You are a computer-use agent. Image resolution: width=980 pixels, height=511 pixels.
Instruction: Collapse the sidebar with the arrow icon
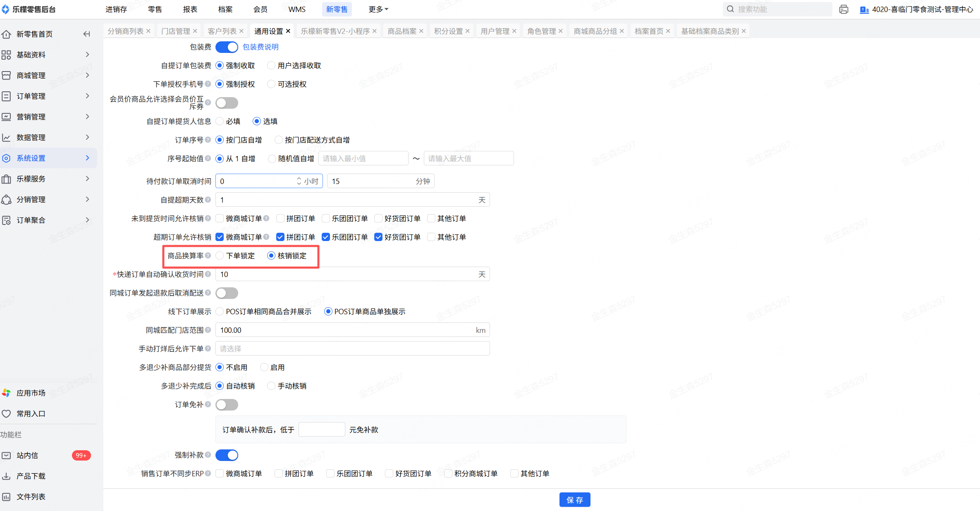86,34
